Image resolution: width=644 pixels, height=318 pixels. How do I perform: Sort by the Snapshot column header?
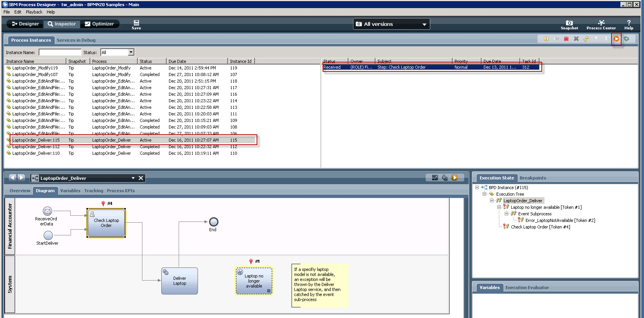78,61
